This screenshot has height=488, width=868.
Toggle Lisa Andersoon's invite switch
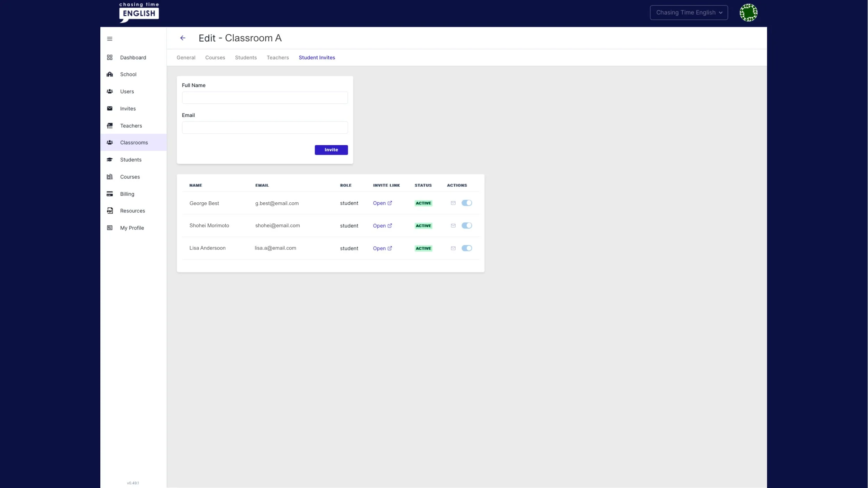(x=467, y=248)
